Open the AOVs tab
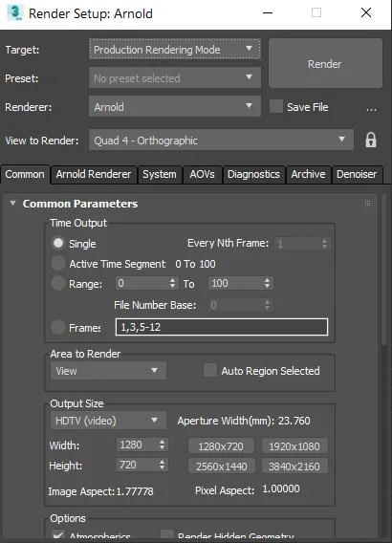Screen dimensions: 392x543 click(203, 174)
